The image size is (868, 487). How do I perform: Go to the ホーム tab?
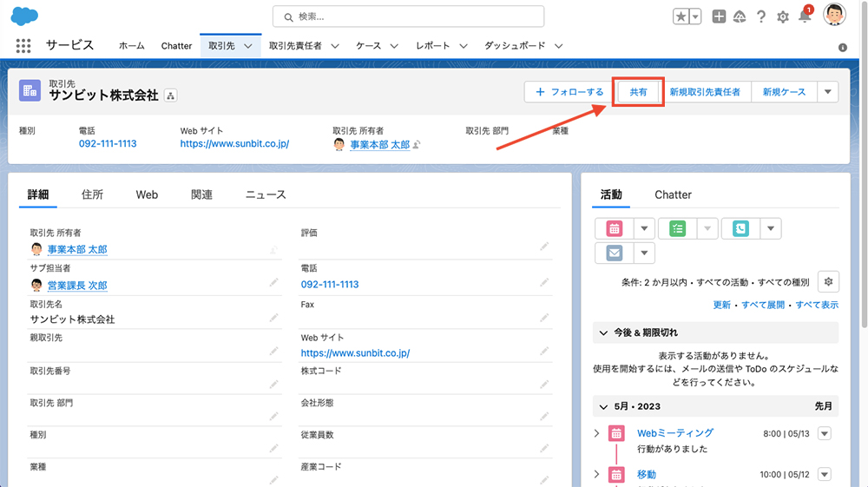point(131,46)
